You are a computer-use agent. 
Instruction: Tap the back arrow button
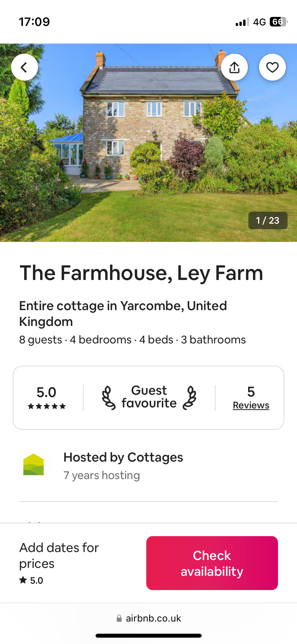pyautogui.click(x=24, y=67)
